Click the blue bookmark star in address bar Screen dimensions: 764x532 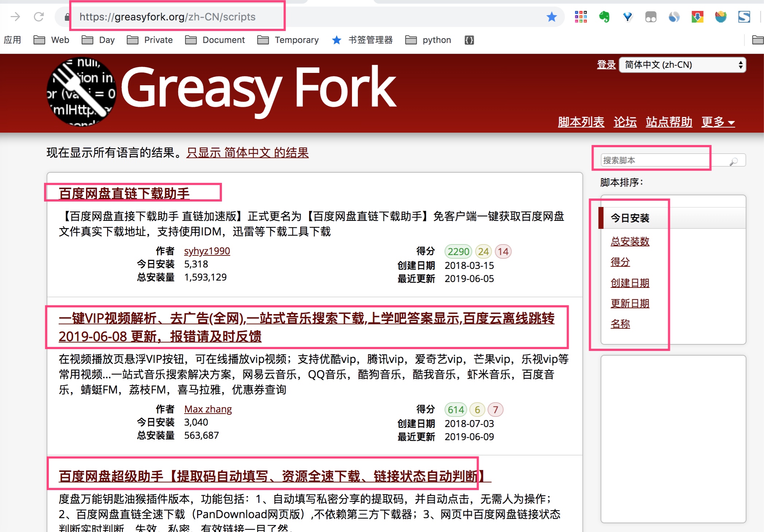[x=552, y=17]
